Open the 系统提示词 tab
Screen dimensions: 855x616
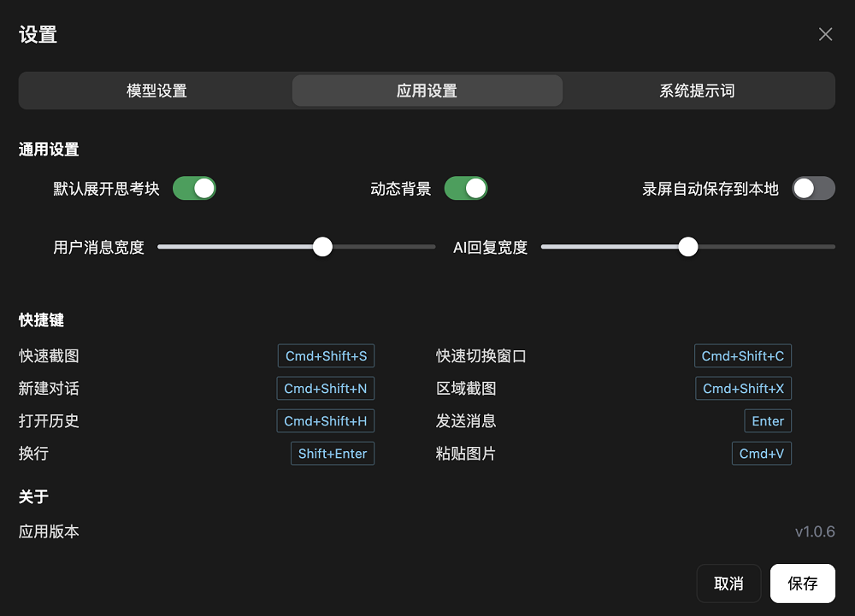coord(699,90)
